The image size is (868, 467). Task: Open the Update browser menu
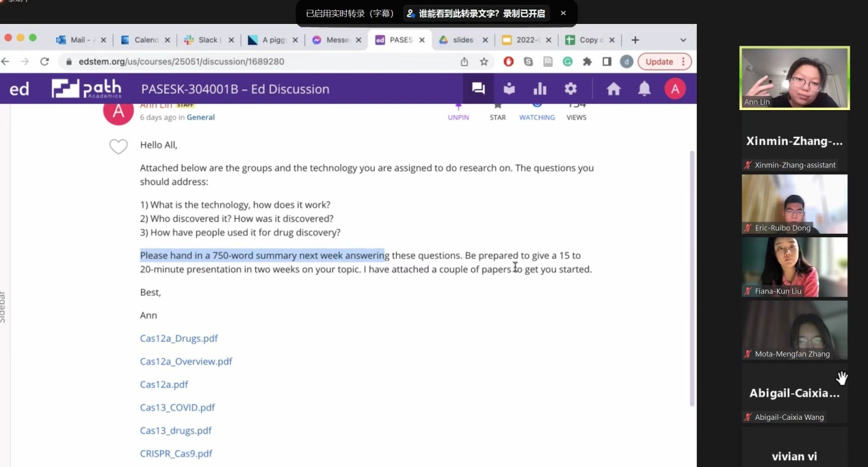[x=664, y=62]
